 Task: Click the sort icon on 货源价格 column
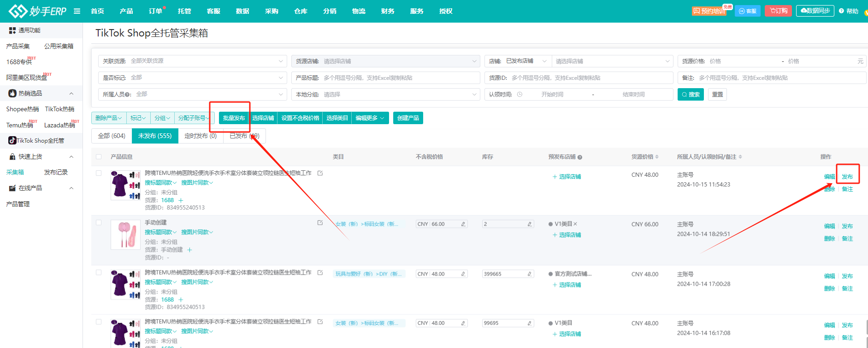[657, 157]
